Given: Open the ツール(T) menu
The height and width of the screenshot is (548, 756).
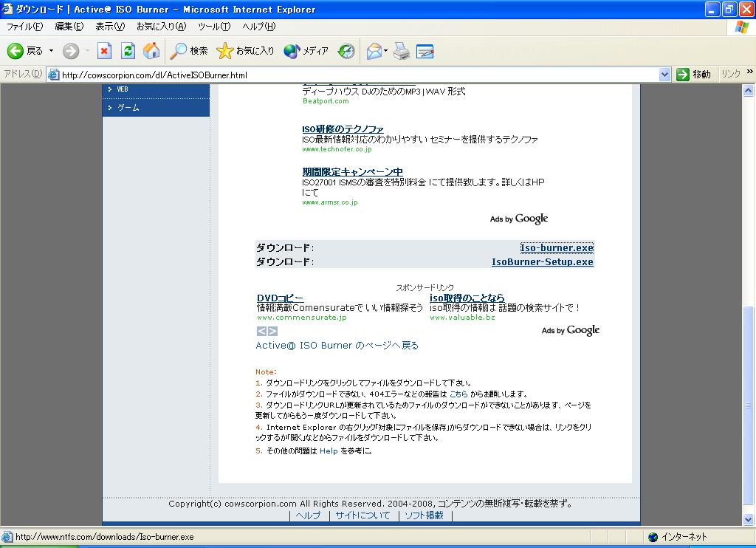Looking at the screenshot, I should [x=214, y=27].
